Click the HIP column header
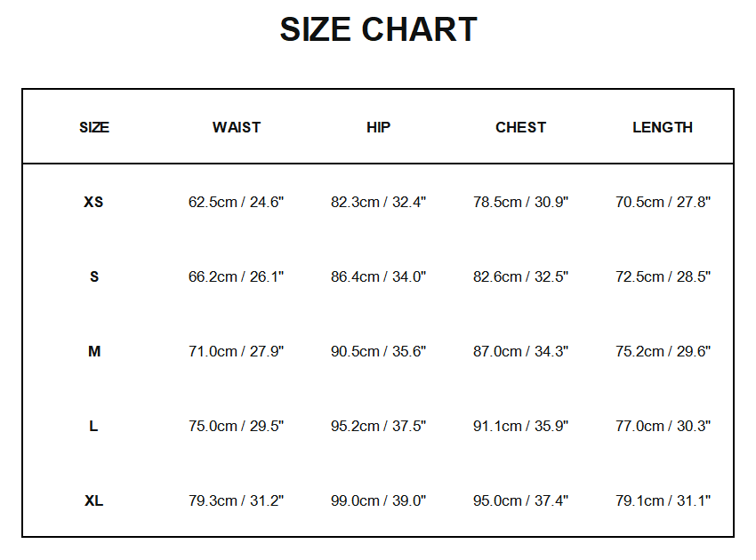Viewport: 756px width, 560px height. point(378,127)
